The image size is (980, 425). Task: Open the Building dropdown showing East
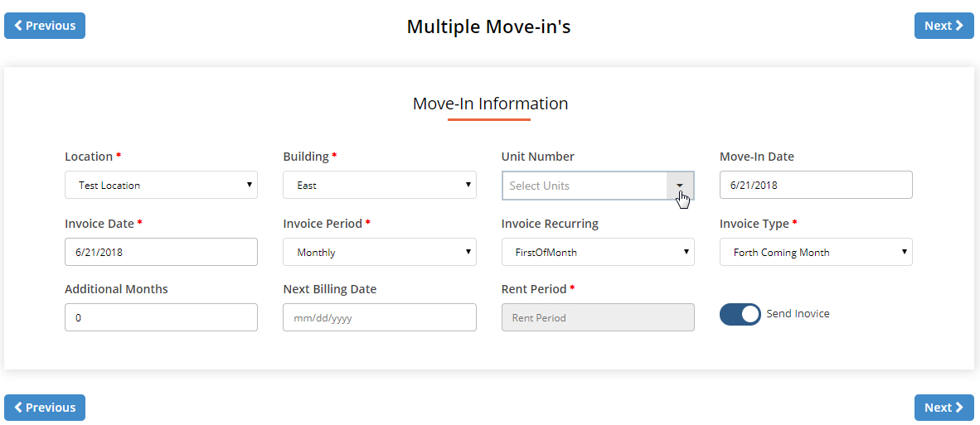click(x=380, y=186)
